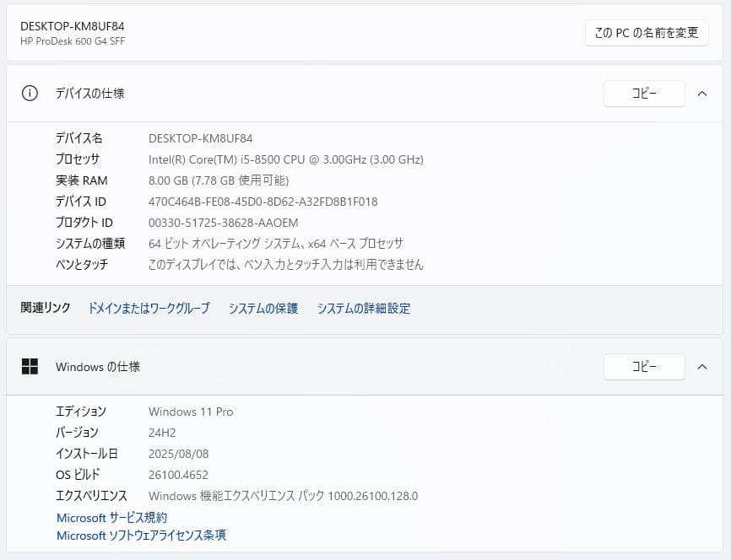The height and width of the screenshot is (560, 731).
Task: Copy the device specifications with コピー
Action: [x=644, y=94]
